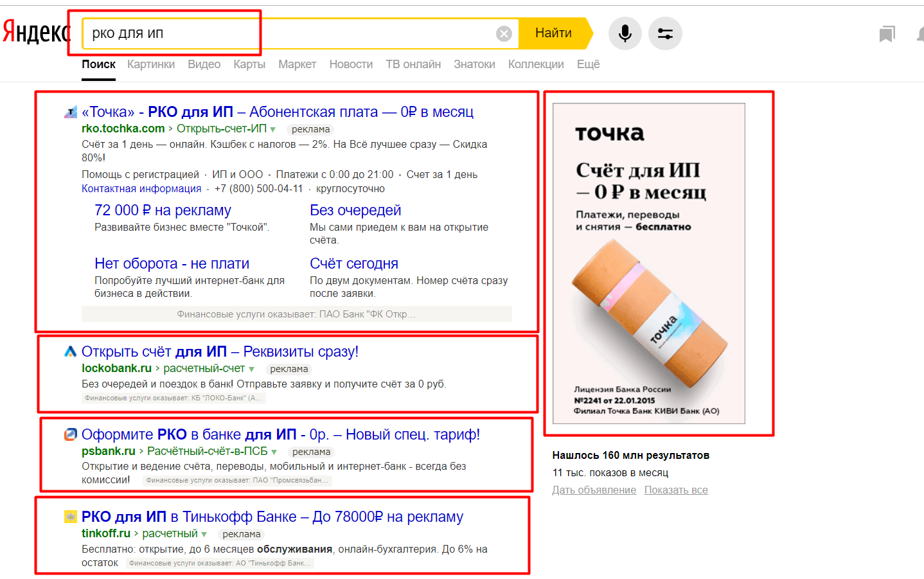
Task: Open the Карты tab
Action: tap(249, 64)
